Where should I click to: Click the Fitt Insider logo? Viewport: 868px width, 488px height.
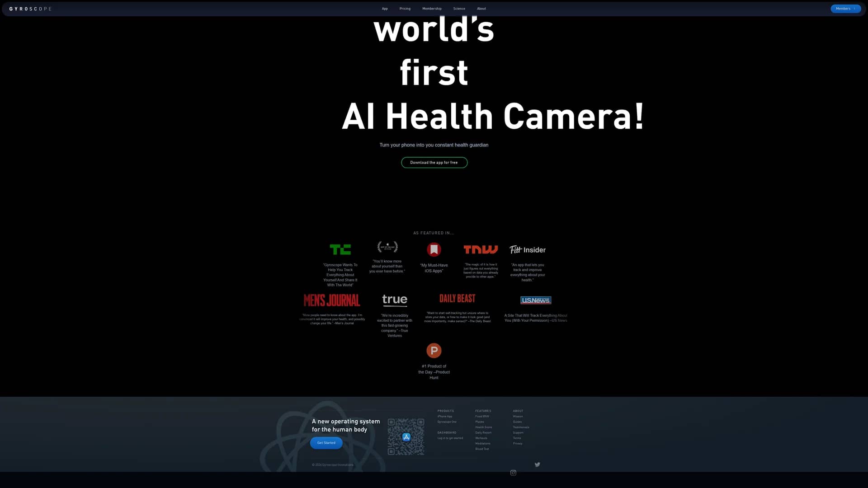click(528, 249)
